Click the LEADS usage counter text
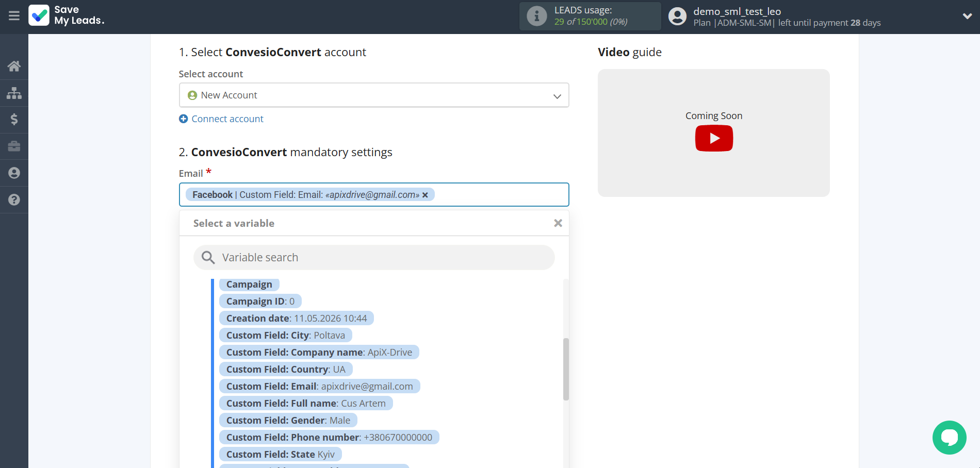 point(591,22)
